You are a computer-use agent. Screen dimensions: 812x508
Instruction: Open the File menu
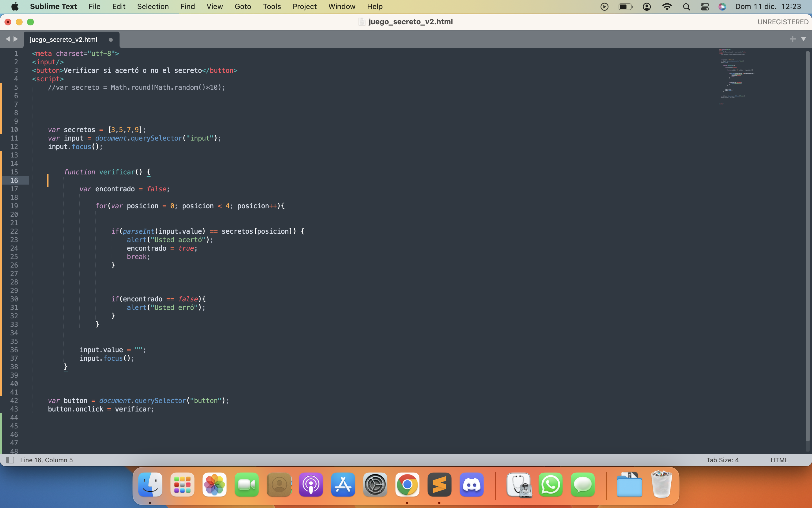click(x=94, y=6)
